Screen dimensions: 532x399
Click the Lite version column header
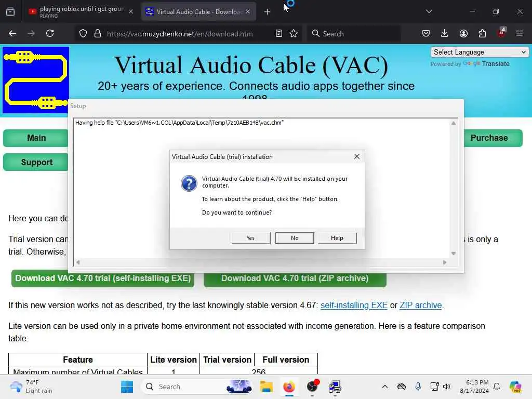(x=174, y=360)
